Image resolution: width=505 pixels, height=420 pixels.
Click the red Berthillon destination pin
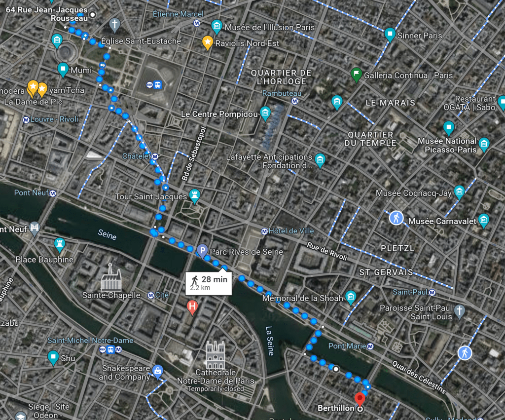[360, 399]
